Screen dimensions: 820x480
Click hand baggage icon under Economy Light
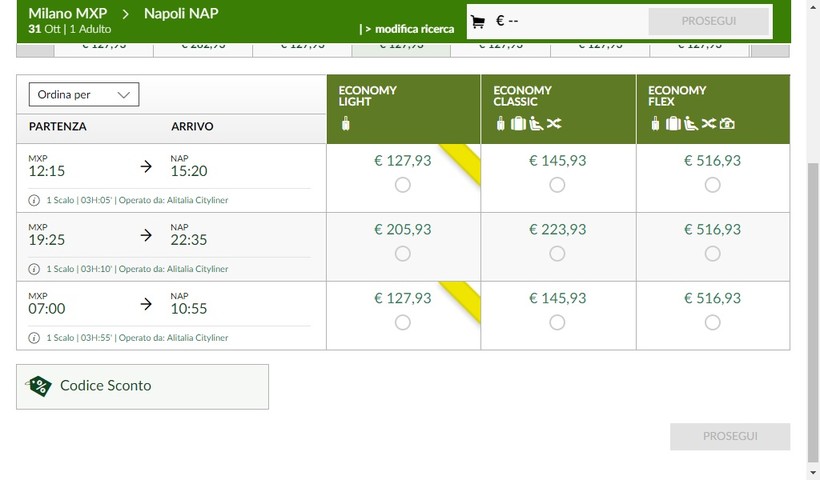coord(346,124)
